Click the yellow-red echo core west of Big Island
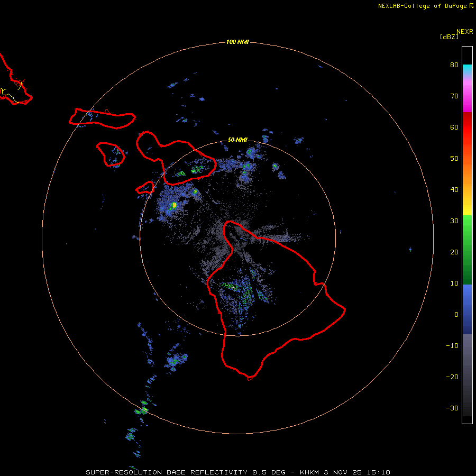 coord(174,206)
